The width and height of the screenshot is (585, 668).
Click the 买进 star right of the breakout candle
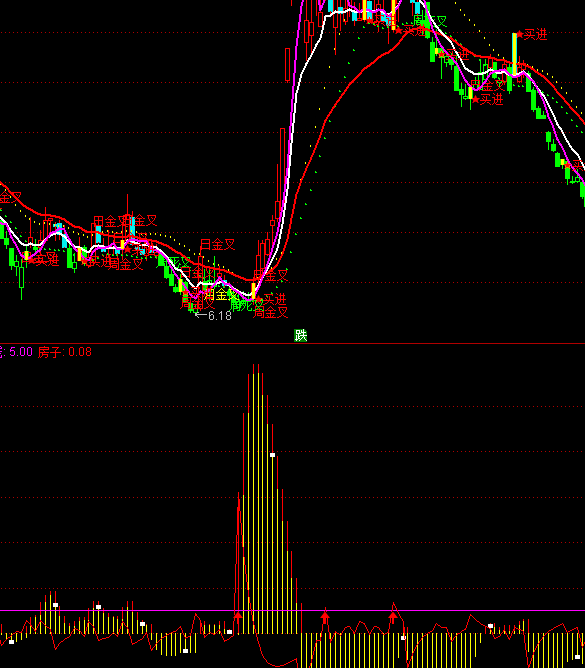pos(274,299)
